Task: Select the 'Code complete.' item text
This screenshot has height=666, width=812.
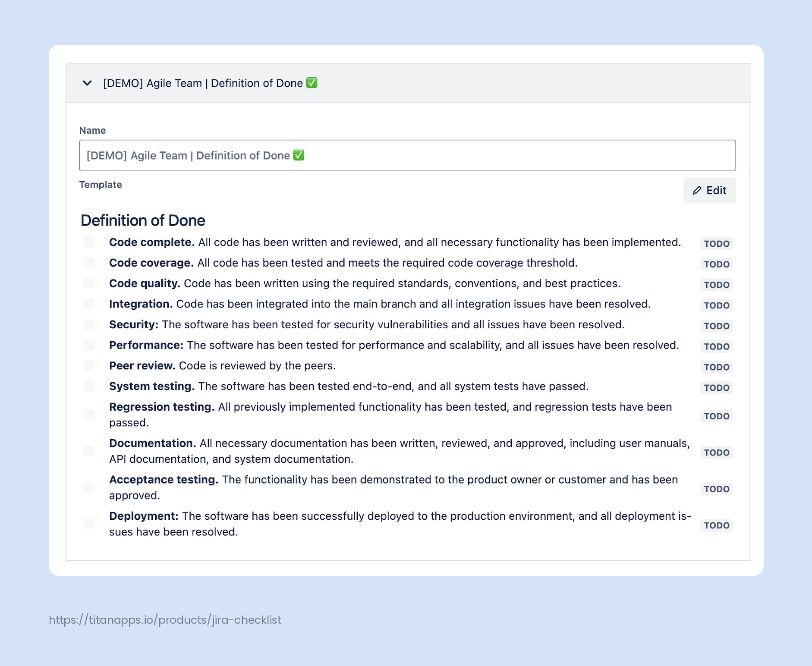Action: point(152,242)
